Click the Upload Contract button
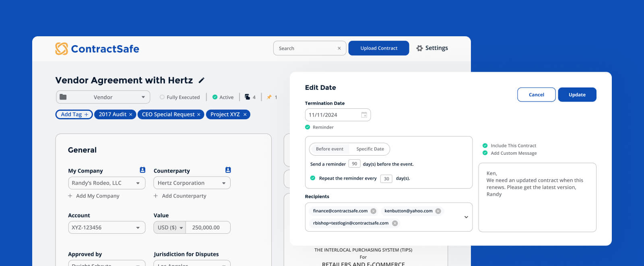The height and width of the screenshot is (266, 644). click(x=379, y=48)
